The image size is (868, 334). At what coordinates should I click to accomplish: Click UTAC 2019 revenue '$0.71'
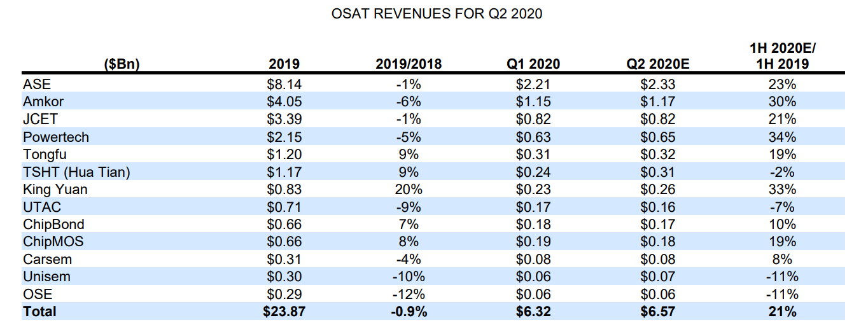(x=284, y=207)
